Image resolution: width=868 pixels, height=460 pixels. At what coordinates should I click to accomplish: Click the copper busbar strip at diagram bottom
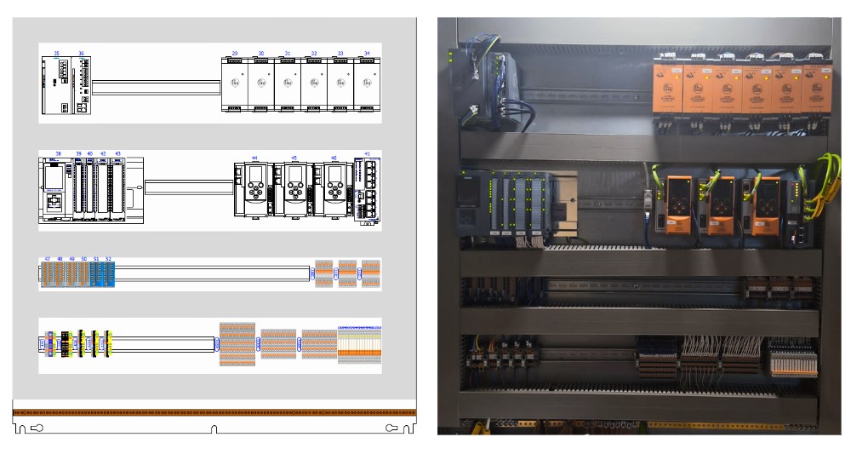point(214,412)
